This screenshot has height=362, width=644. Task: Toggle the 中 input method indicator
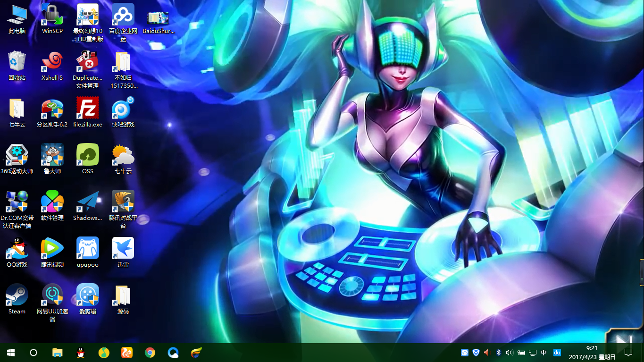coord(544,353)
